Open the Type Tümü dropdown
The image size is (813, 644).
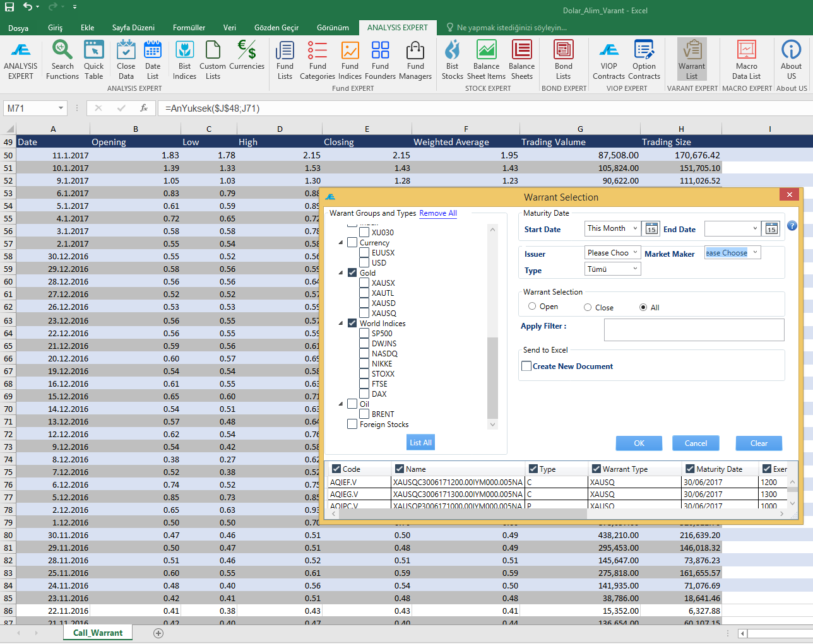636,269
